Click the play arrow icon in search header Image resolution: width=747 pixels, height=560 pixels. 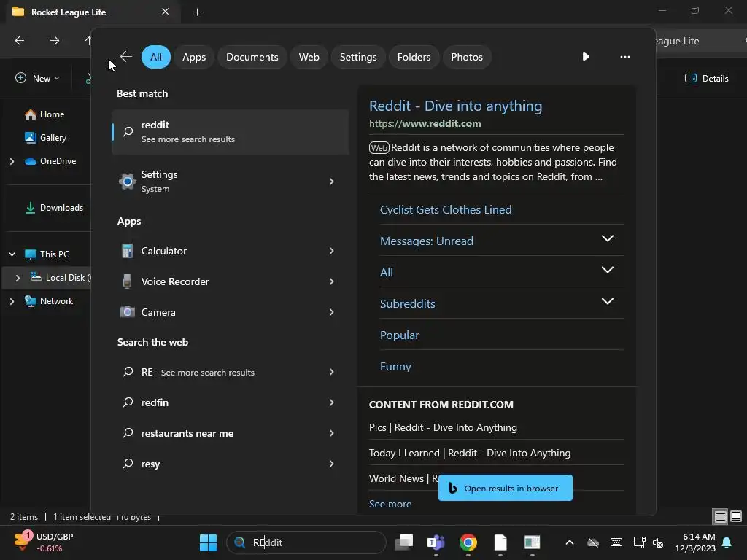point(586,57)
